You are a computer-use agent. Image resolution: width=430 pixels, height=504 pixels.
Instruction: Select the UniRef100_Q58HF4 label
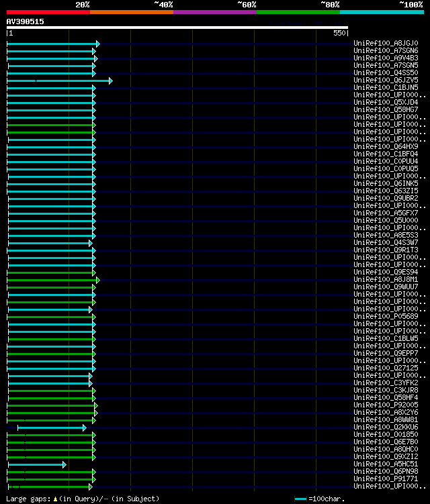pos(386,398)
